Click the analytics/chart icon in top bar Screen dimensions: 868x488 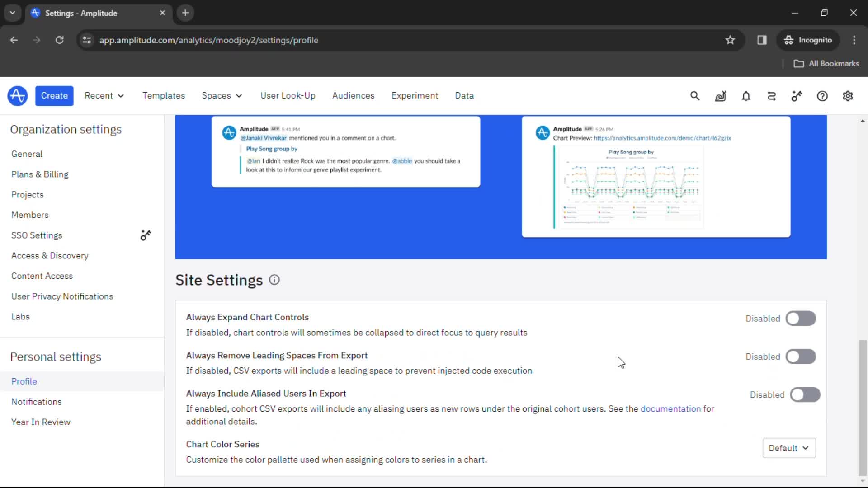click(721, 96)
